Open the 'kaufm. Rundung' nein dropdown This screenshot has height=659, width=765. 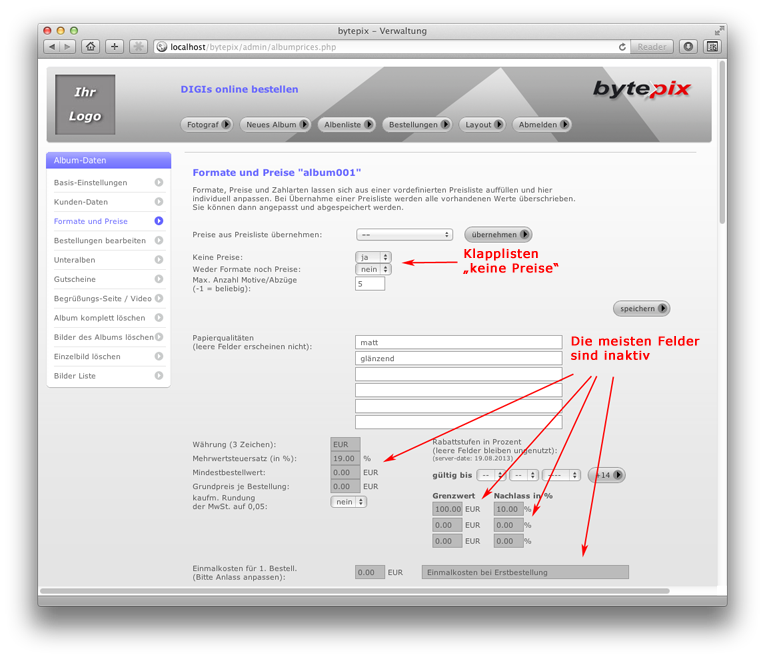(x=348, y=502)
